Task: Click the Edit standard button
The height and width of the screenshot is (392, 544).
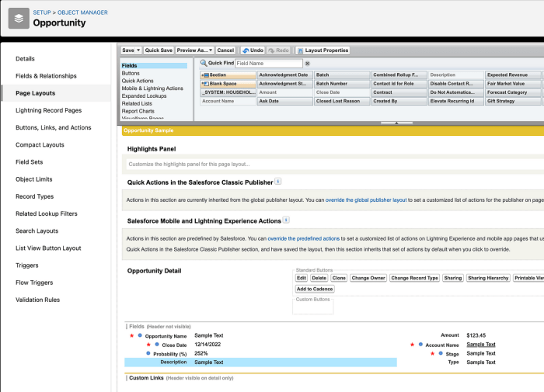Action: pos(302,278)
